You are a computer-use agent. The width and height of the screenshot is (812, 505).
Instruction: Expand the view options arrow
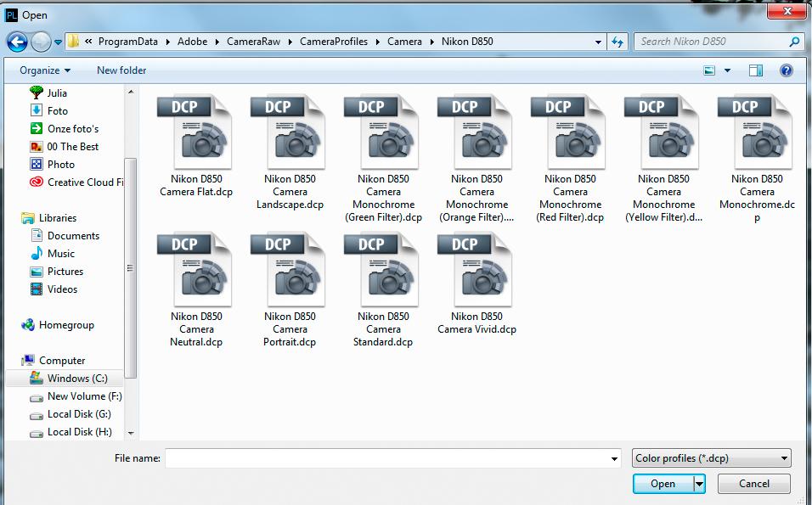727,70
